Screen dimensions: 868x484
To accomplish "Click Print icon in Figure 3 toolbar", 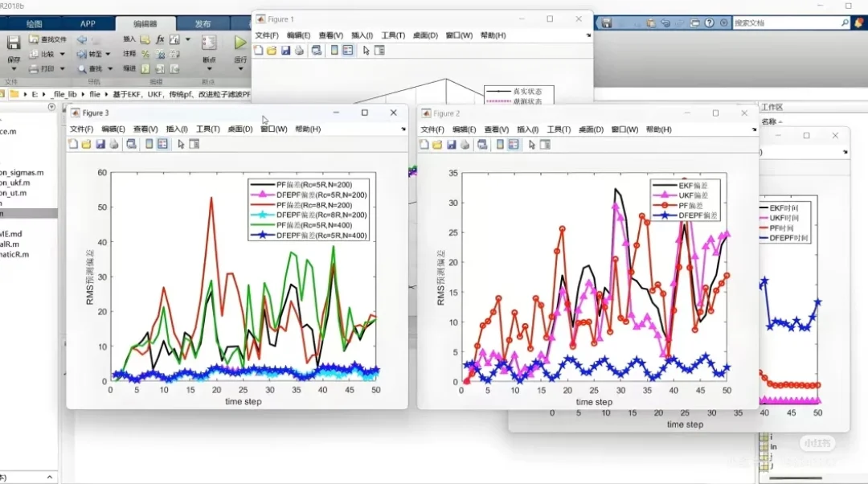I will 114,144.
